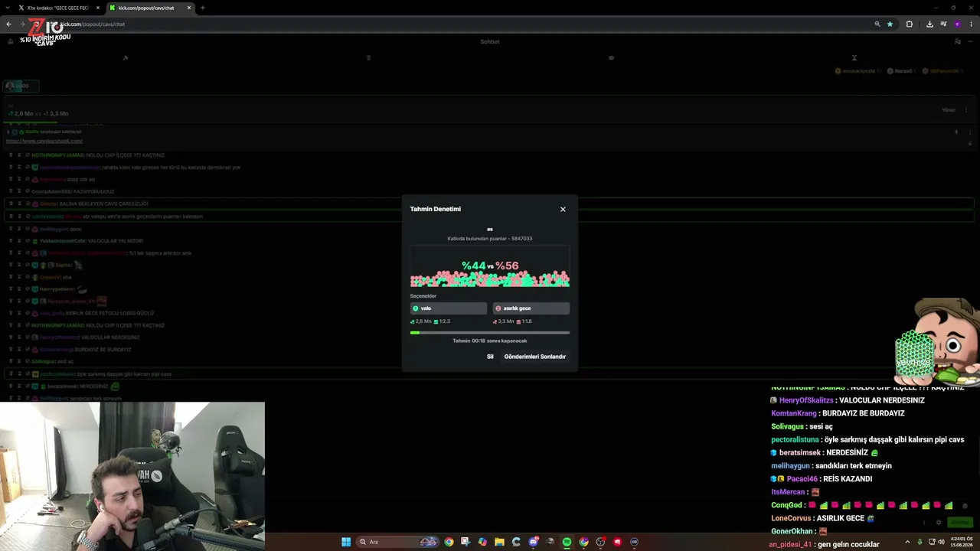The width and height of the screenshot is (980, 551).
Task: Select the 'asırlık gece' prediction option
Action: pyautogui.click(x=531, y=308)
